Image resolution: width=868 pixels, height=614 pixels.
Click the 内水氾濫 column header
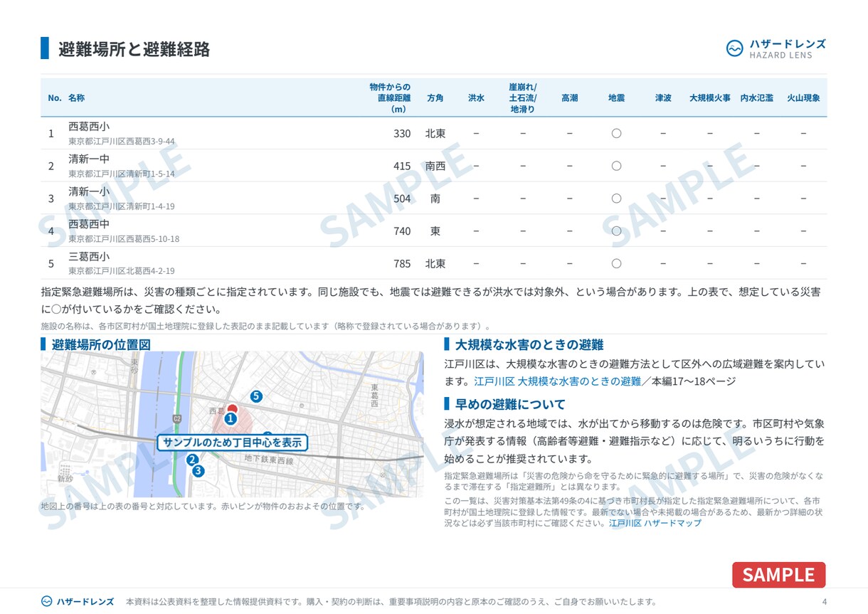tap(756, 98)
